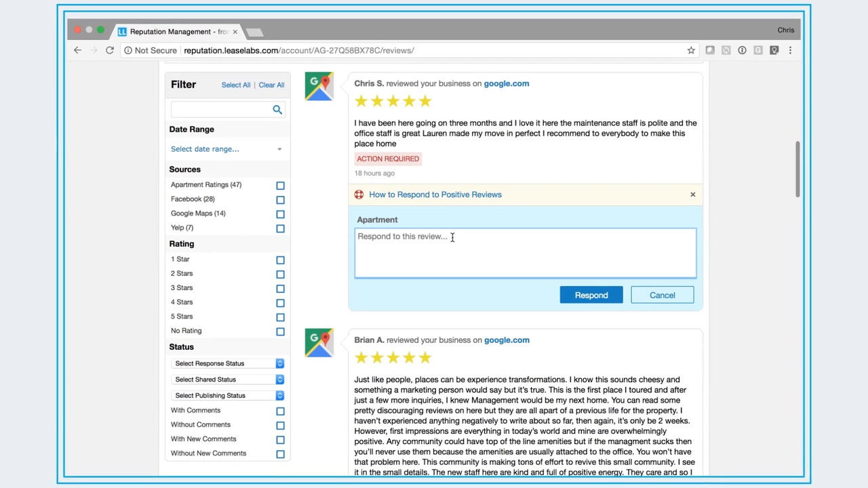The image size is (868, 488).
Task: Open the Select Publishing Status dropdown
Action: [x=227, y=395]
